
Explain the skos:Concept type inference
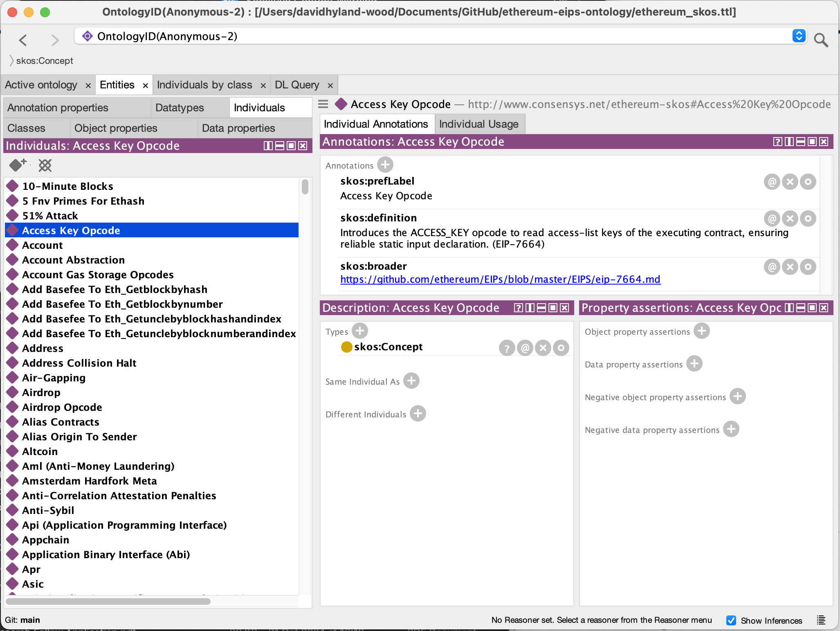click(x=507, y=348)
